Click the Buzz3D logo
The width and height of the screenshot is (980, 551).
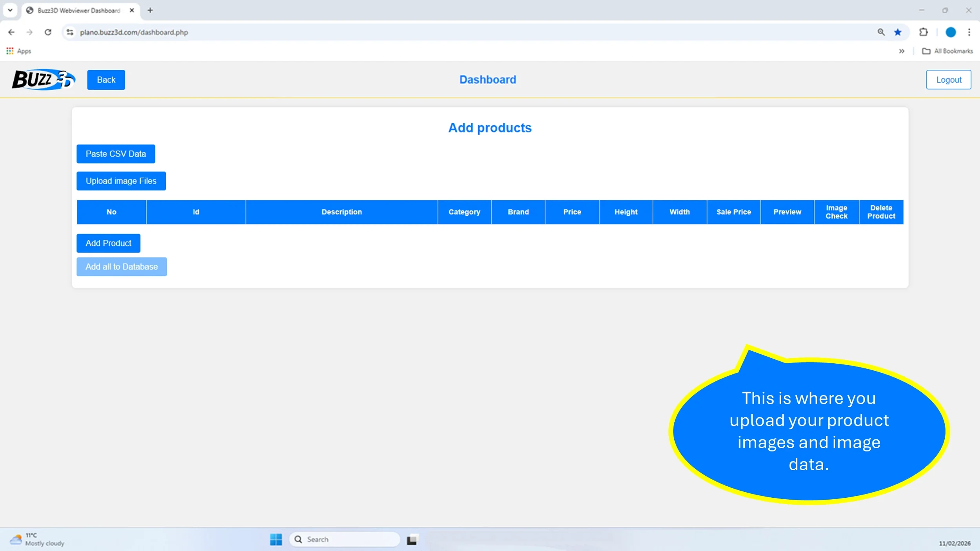click(43, 80)
